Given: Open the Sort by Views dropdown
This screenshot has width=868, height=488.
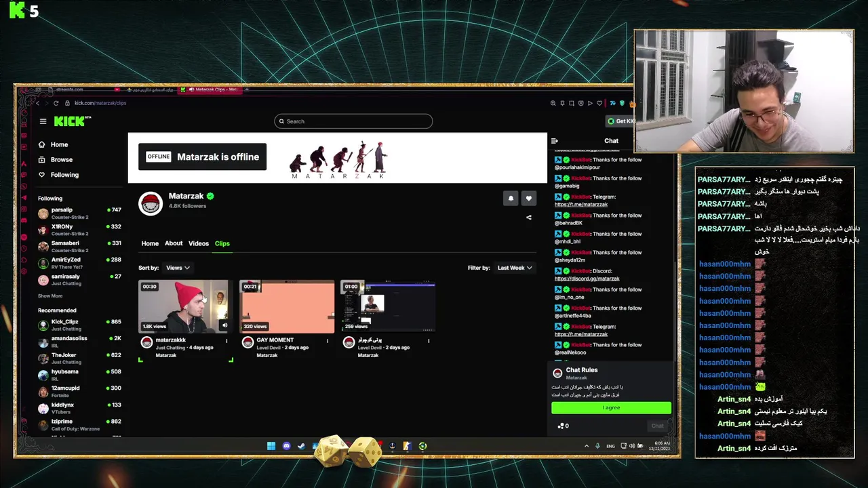Looking at the screenshot, I should click(x=178, y=268).
